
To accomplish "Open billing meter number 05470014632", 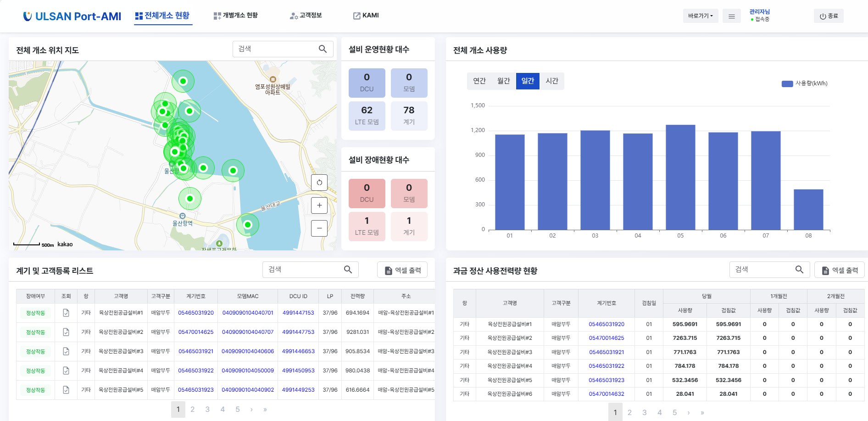I will (x=606, y=394).
